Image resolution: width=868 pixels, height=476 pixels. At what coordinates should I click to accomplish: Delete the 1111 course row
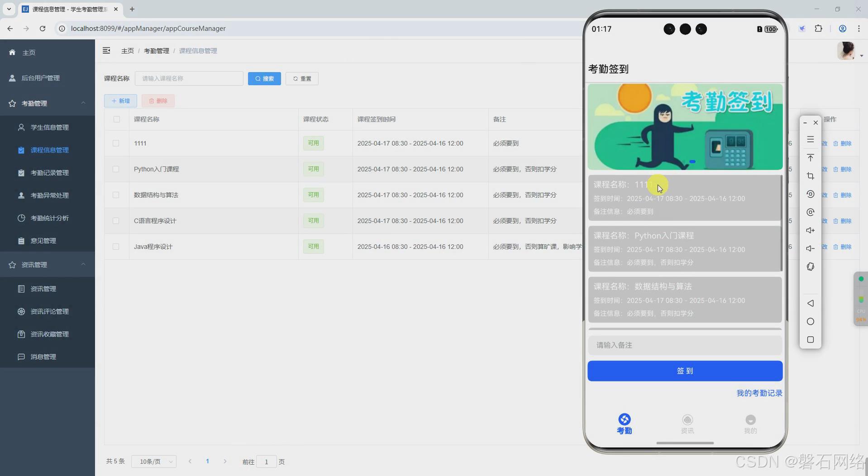(x=843, y=143)
